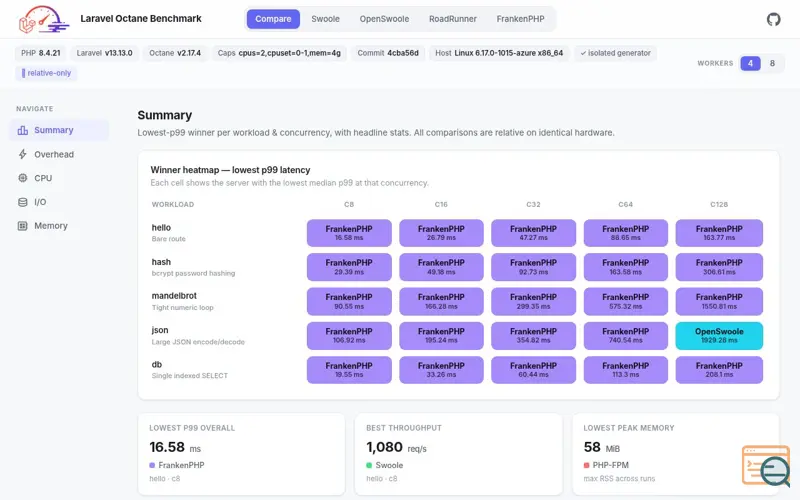Click the hello workload label
800x500 pixels.
click(x=161, y=228)
